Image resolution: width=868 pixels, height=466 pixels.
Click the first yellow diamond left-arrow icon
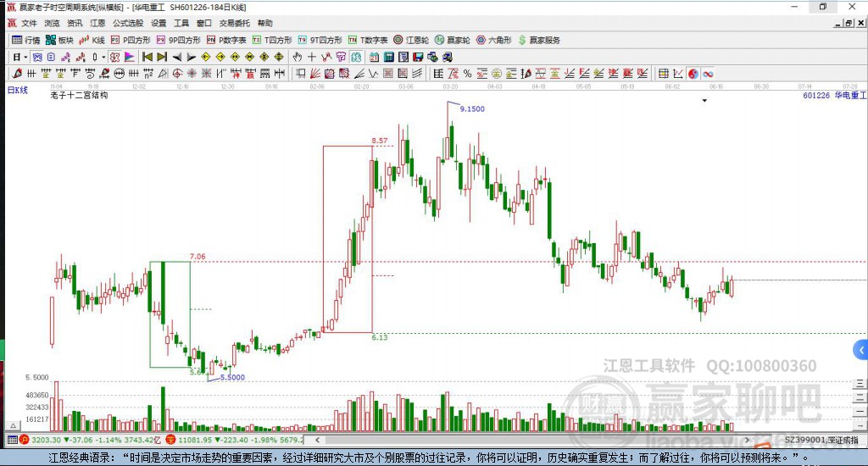[206, 57]
